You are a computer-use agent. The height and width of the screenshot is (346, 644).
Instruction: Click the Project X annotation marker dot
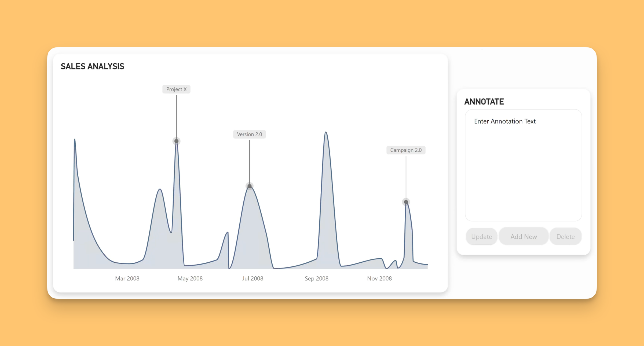point(176,141)
